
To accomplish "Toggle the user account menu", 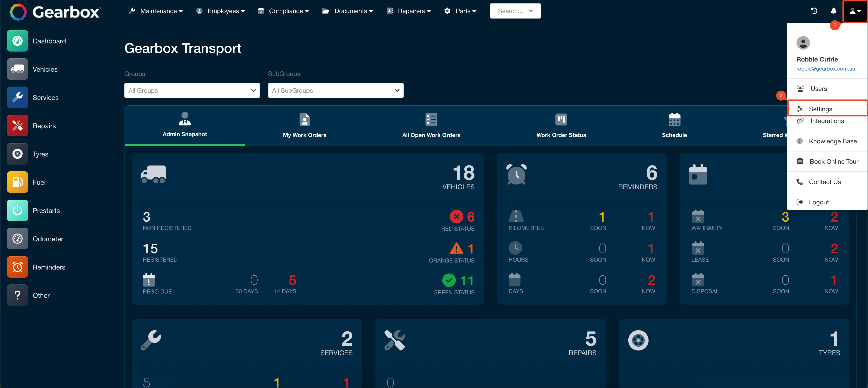I will [855, 11].
